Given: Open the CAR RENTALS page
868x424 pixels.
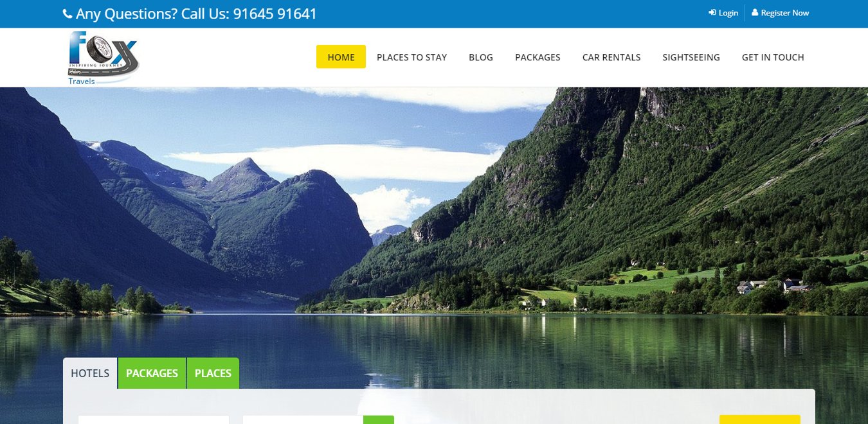Looking at the screenshot, I should 611,57.
